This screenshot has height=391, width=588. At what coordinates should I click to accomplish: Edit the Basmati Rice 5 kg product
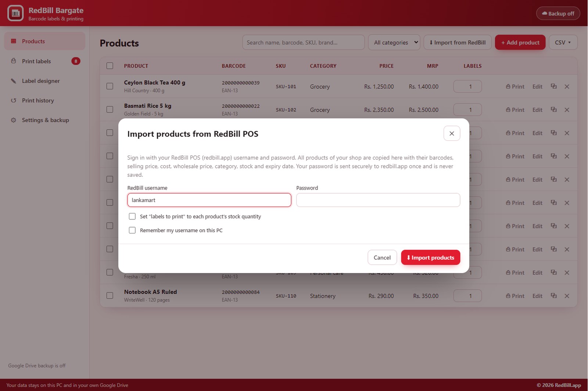click(x=537, y=110)
